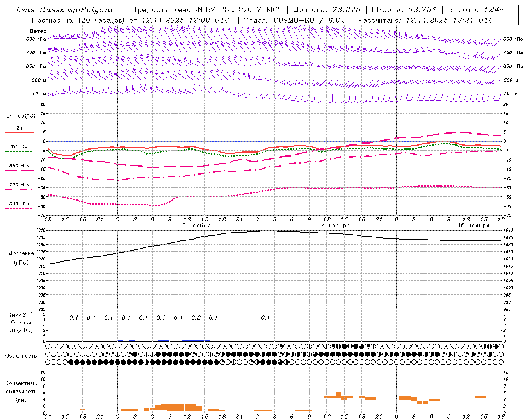Click the (мм/3ч.) precipitation unit label
Image resolution: width=525 pixels, height=420 pixels.
(21, 315)
